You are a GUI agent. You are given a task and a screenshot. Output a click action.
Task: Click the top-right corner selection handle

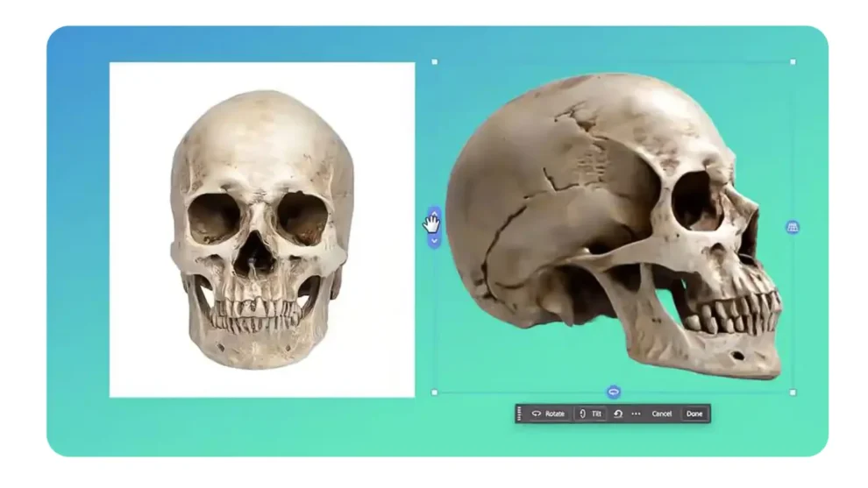[x=793, y=62]
